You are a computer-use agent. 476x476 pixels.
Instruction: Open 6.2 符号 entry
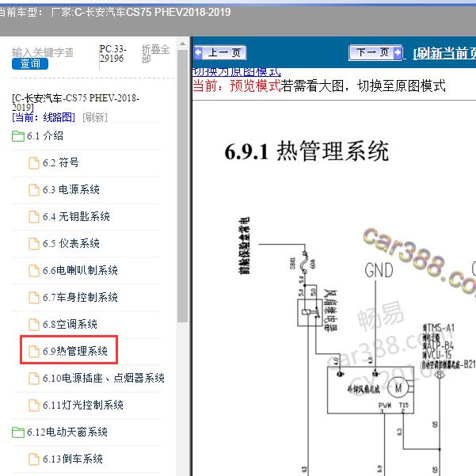point(61,163)
